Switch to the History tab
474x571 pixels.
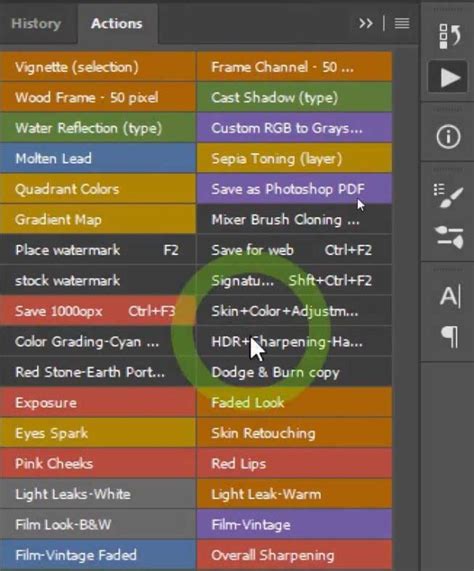(x=36, y=24)
